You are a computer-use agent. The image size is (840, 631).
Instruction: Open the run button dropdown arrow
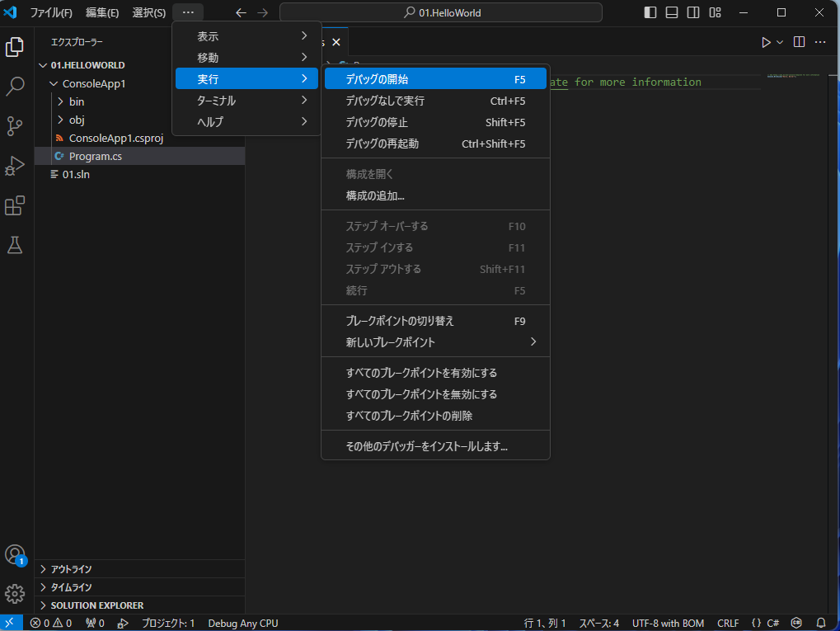[x=780, y=42]
